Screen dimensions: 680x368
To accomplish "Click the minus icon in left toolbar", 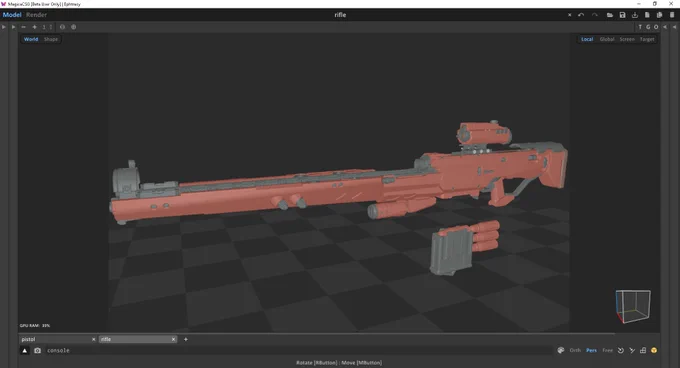I will pos(23,27).
